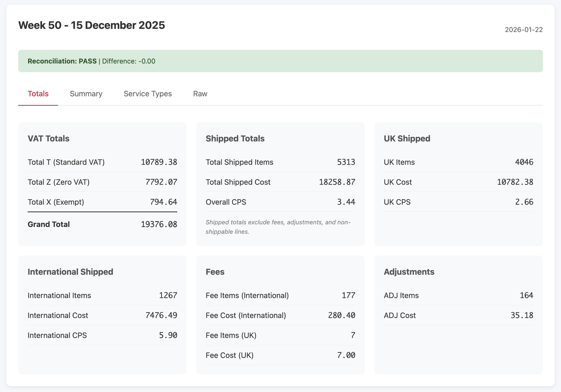Image resolution: width=561 pixels, height=392 pixels.
Task: Click the Overall CPS figure
Action: [346, 202]
